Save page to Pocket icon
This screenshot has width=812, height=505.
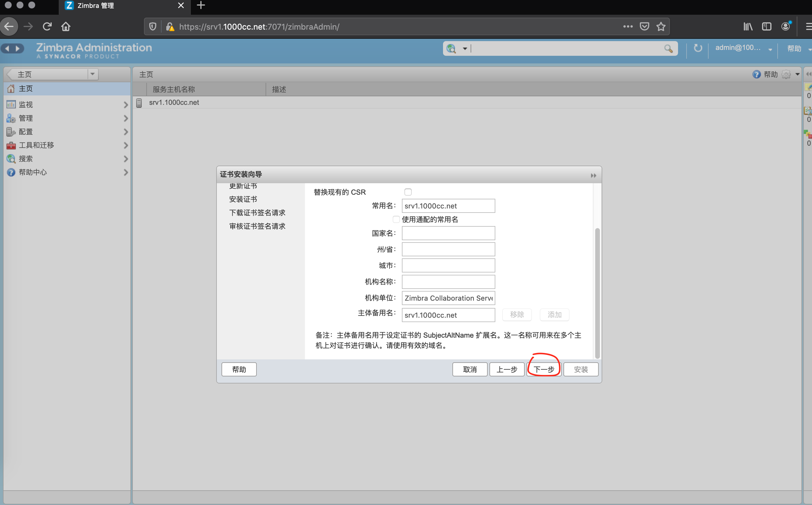(x=644, y=26)
